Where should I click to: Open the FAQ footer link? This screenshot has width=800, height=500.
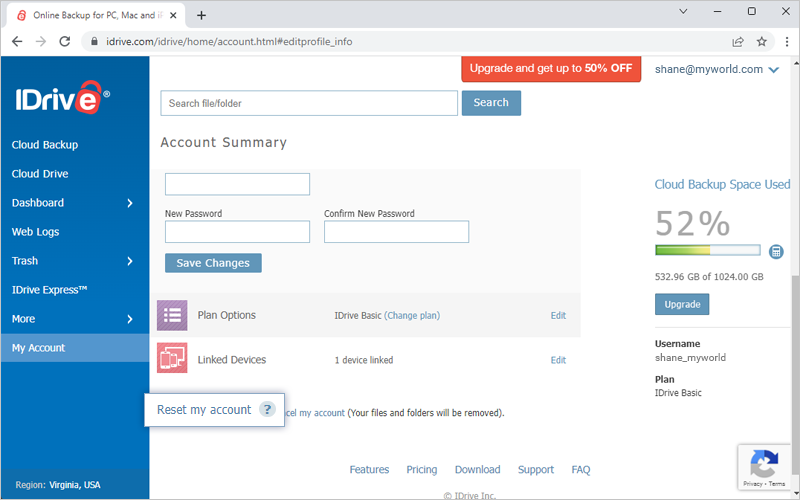(581, 469)
